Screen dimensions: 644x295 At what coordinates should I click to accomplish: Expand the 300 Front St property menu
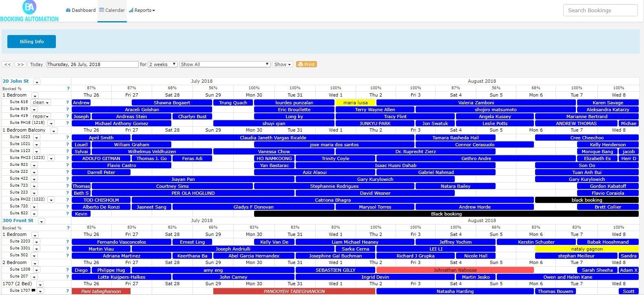41,221
